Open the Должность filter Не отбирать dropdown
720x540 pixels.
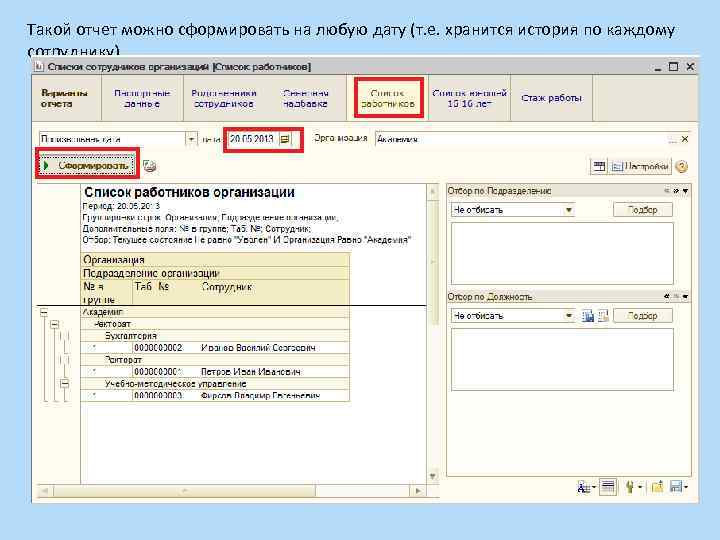568,315
